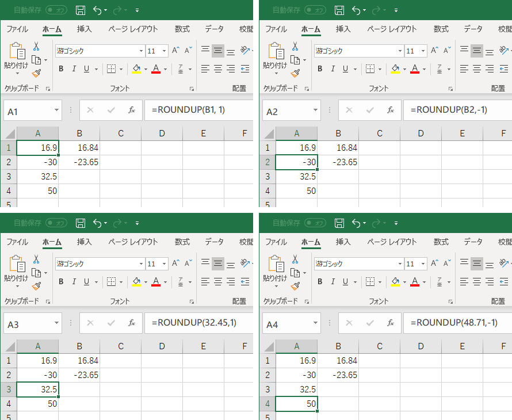Screen dimensions: 512x420
Task: Click Undo arrow in the A2 window
Action: click(356, 10)
